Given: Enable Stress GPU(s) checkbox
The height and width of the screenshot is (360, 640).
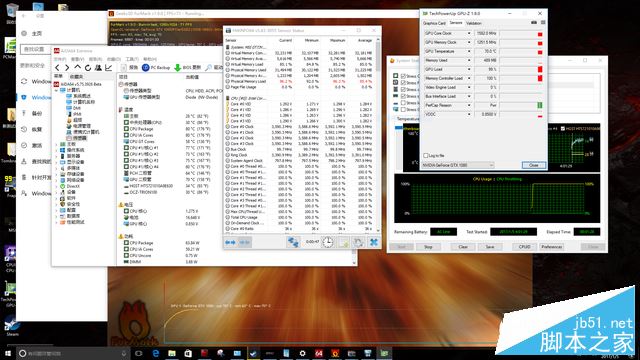Looking at the screenshot, I should (x=403, y=109).
